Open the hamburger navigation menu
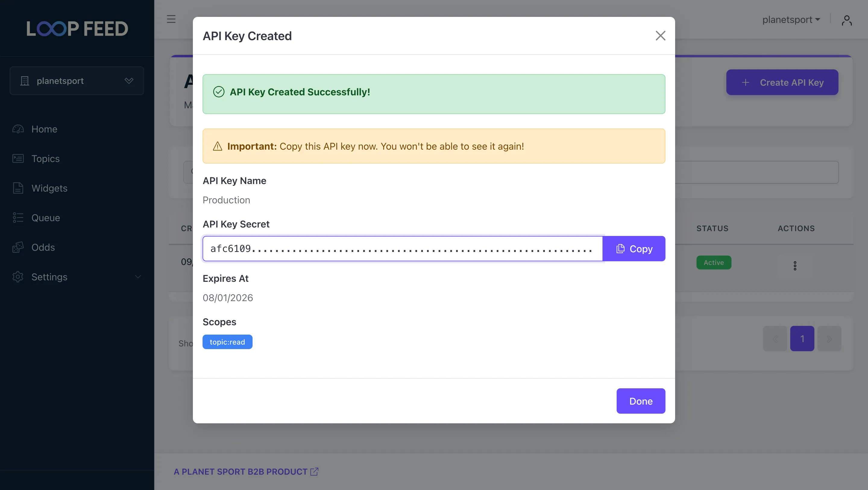868x490 pixels. pos(171,19)
